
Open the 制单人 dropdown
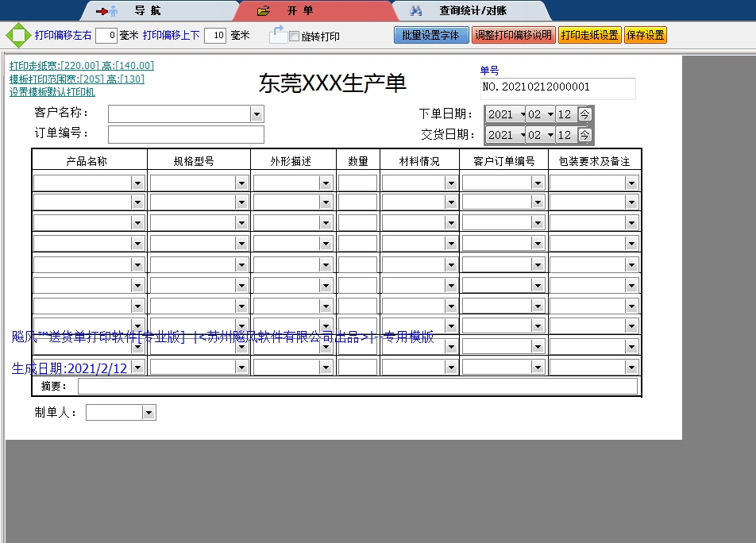[x=148, y=412]
